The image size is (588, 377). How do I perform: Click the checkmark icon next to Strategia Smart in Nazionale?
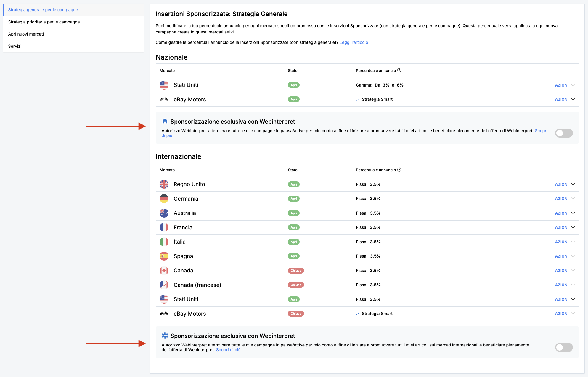point(357,100)
